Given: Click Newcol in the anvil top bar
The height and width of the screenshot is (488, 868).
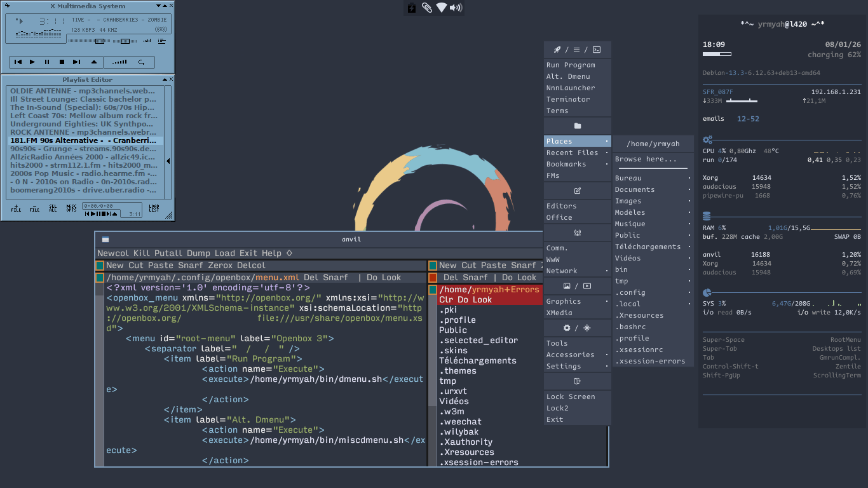Looking at the screenshot, I should coord(113,253).
